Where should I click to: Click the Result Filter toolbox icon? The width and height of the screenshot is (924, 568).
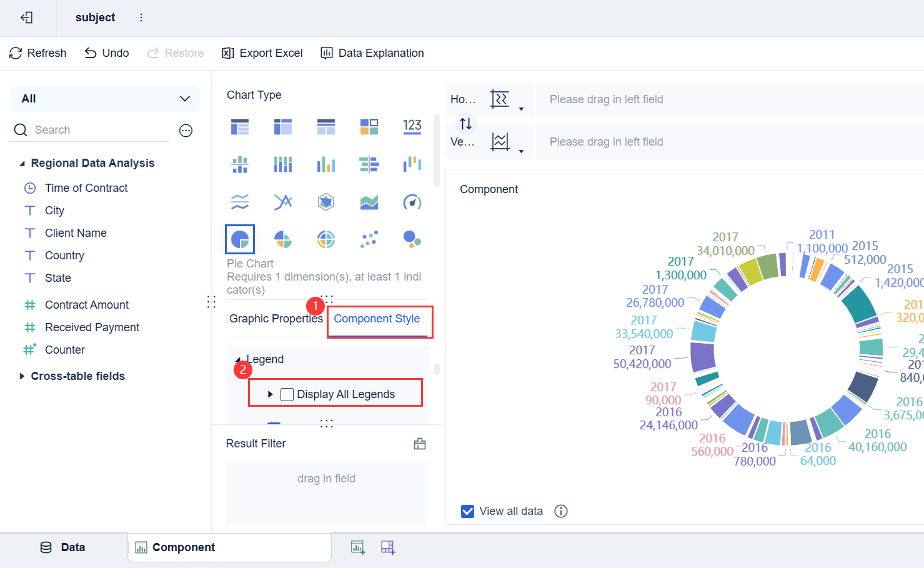pos(420,444)
